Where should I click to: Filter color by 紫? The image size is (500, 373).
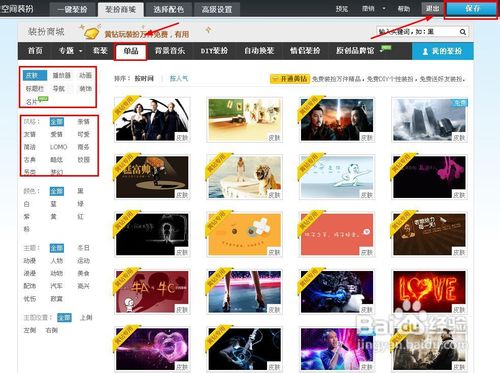[27, 217]
